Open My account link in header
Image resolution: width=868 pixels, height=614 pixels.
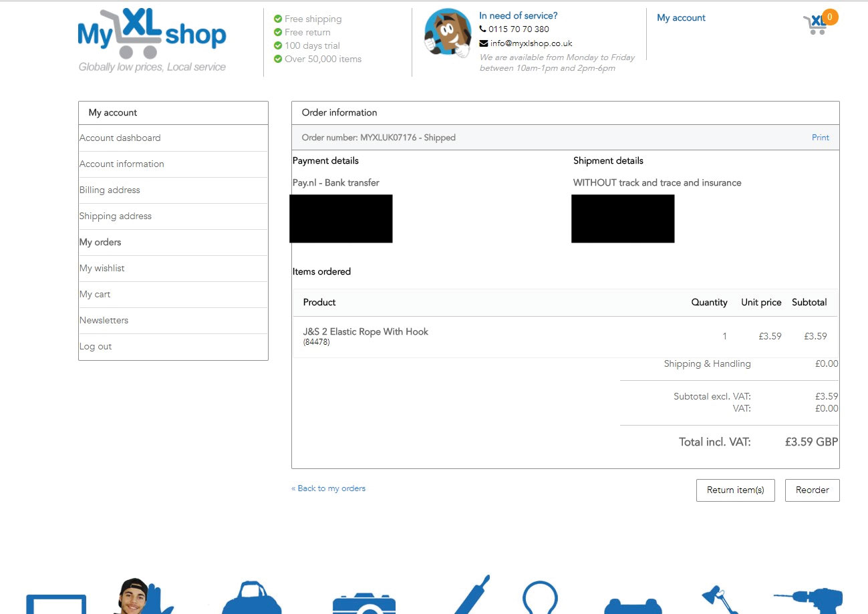tap(681, 18)
